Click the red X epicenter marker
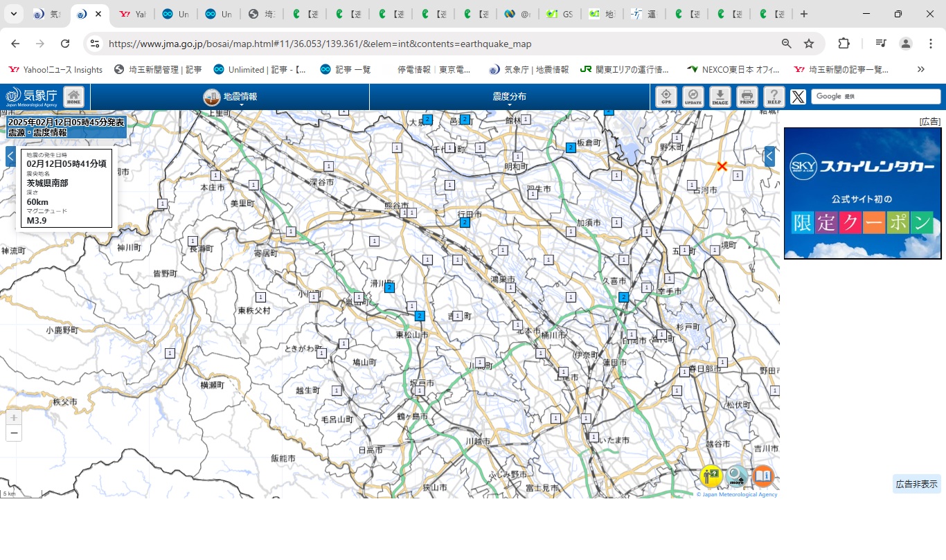The width and height of the screenshot is (946, 560). pos(722,166)
